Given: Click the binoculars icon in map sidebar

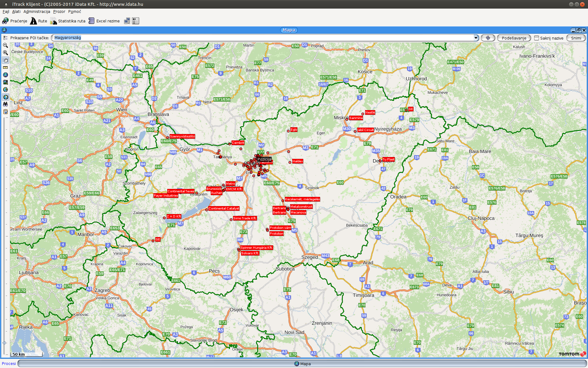Looking at the screenshot, I should tap(5, 104).
